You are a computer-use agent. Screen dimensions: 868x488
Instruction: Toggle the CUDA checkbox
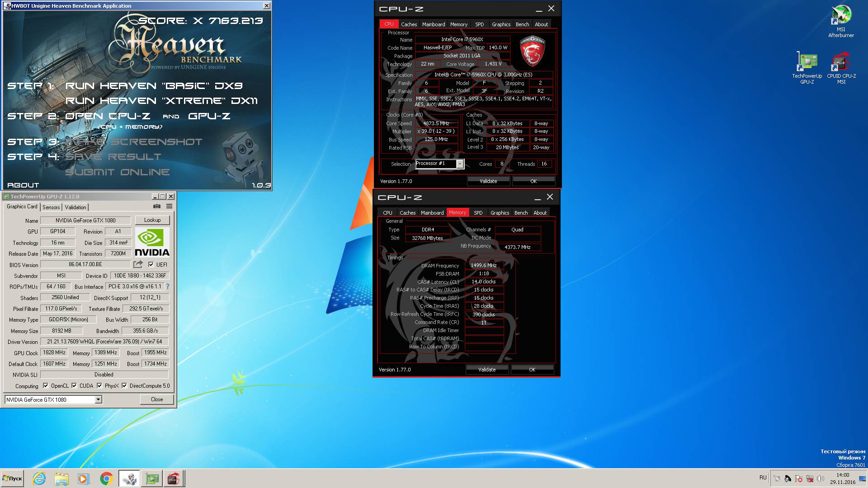(74, 385)
